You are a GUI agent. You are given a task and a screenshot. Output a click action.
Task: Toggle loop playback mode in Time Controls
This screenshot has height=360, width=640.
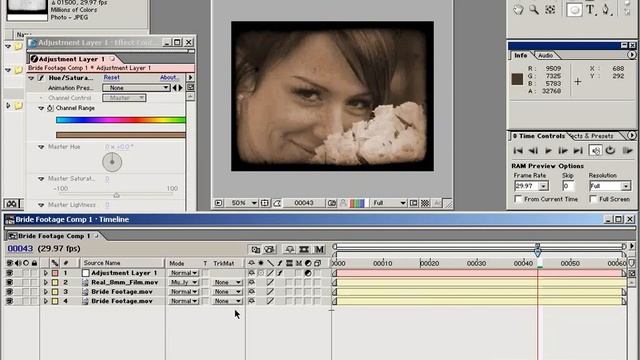click(610, 151)
